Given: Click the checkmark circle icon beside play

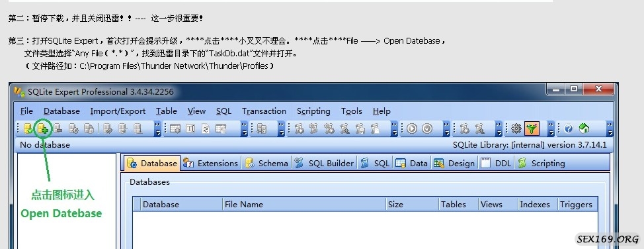Looking at the screenshot, I should [x=427, y=129].
